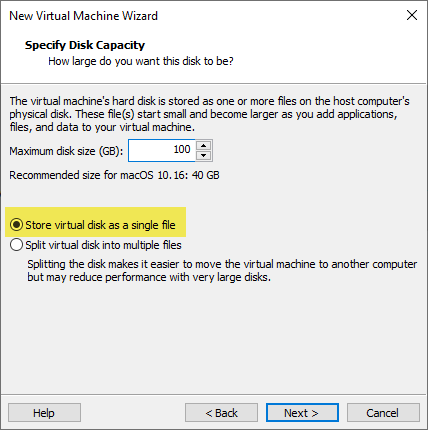The width and height of the screenshot is (428, 430).
Task: Focus the Maximum disk size input field
Action: (x=162, y=150)
